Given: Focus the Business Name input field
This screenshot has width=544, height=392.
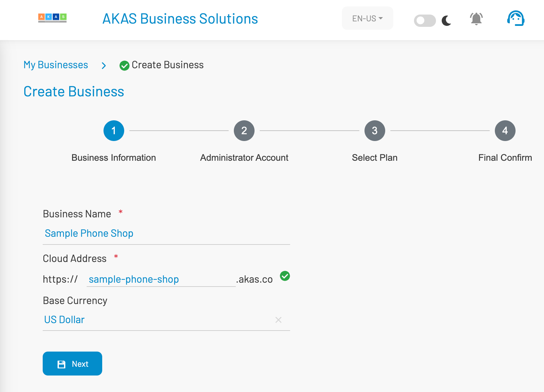Looking at the screenshot, I should click(166, 234).
